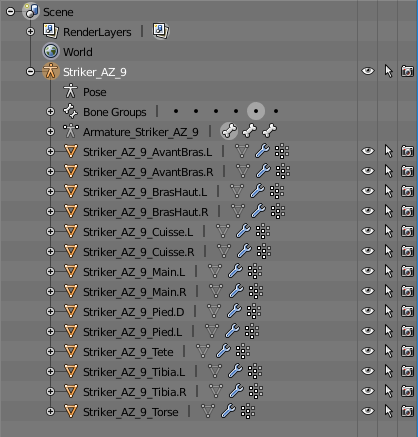Select Striker_AZ_9_Main.L object name
The image size is (418, 437).
pyautogui.click(x=134, y=272)
